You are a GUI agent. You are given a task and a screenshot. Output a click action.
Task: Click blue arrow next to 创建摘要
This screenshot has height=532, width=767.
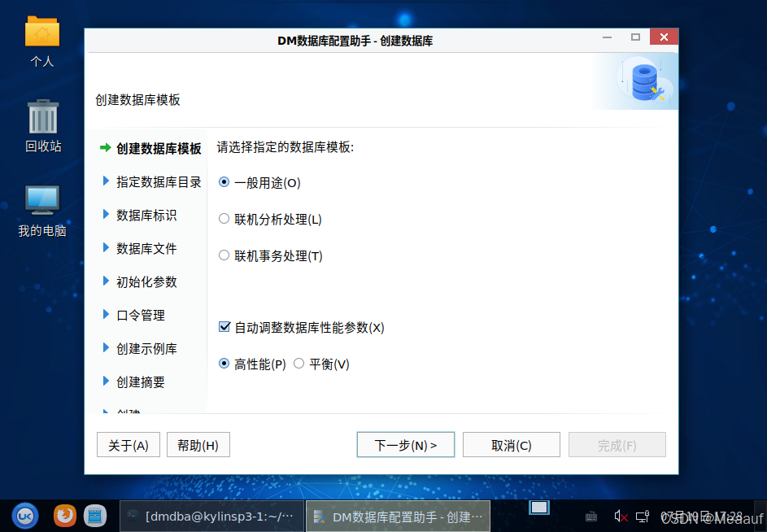(x=106, y=381)
